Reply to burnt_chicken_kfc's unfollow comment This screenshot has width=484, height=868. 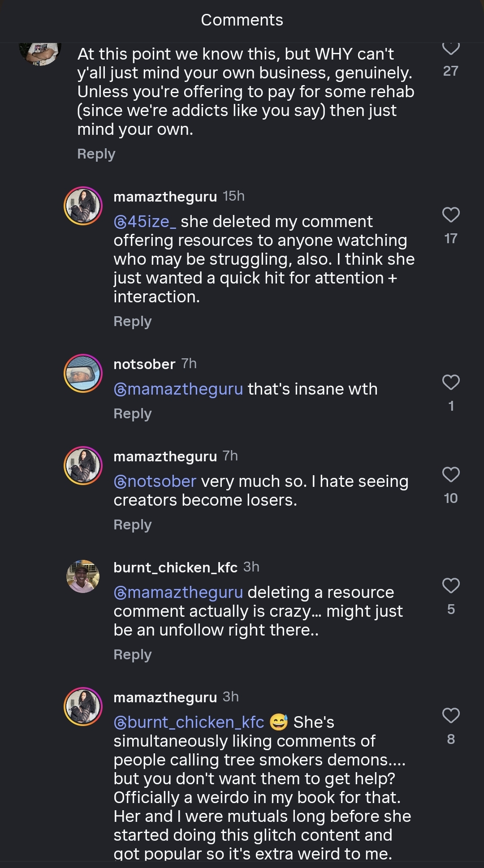tap(132, 654)
